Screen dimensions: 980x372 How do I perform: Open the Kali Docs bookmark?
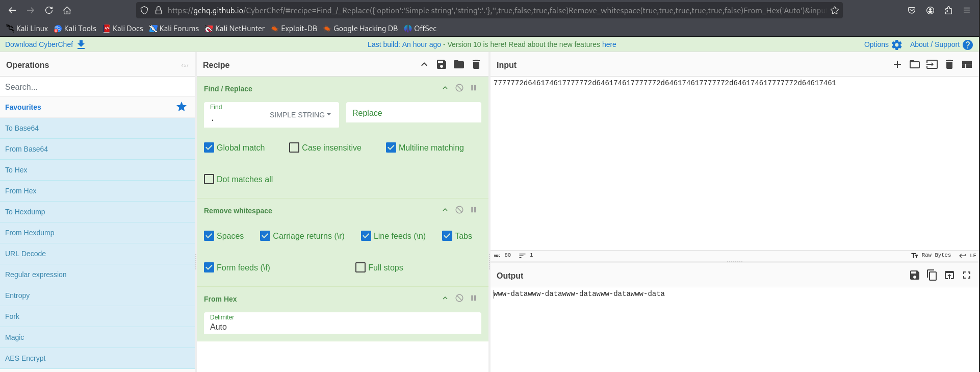(123, 29)
